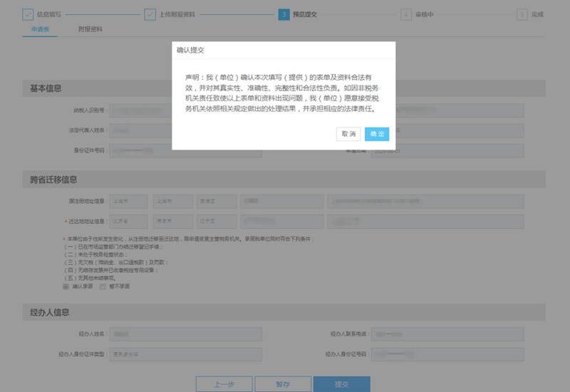
Task: Click the 信息填写 step checkmark icon
Action: tap(28, 14)
